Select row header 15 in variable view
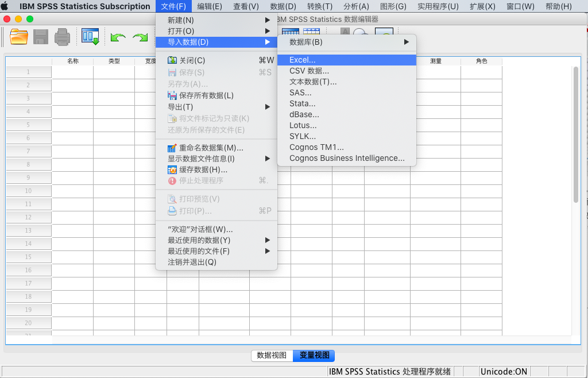588x378 pixels. 29,257
